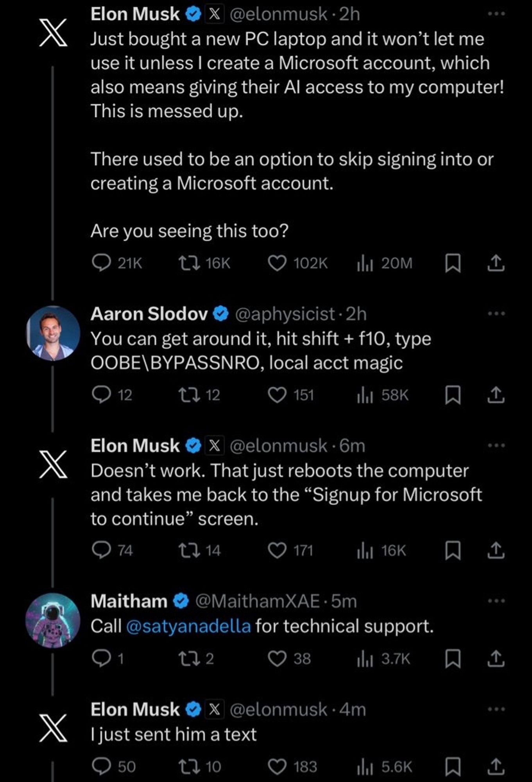
Task: Open Aaron Slodov's profile name
Action: click(149, 314)
